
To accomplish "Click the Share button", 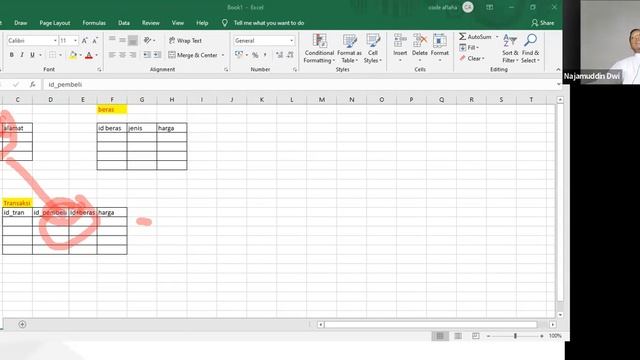I will pos(543,23).
